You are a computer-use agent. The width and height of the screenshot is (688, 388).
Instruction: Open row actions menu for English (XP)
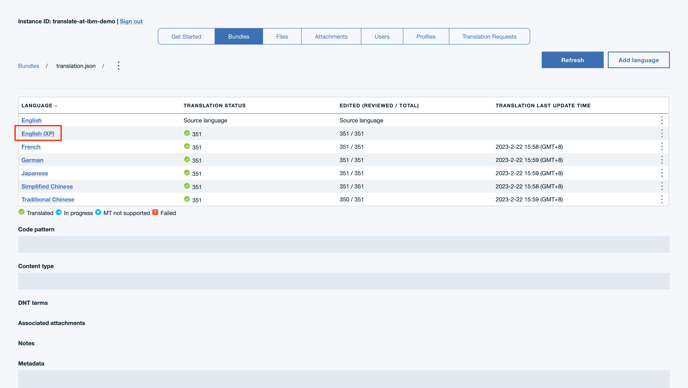click(x=662, y=133)
